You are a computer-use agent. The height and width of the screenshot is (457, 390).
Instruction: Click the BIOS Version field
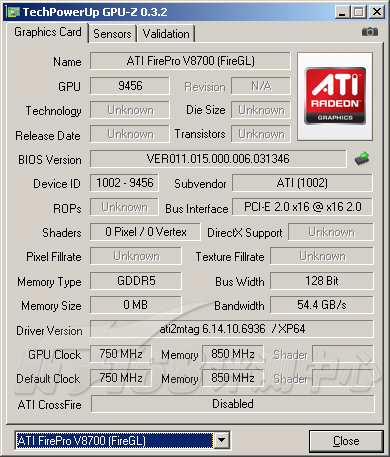(x=218, y=159)
